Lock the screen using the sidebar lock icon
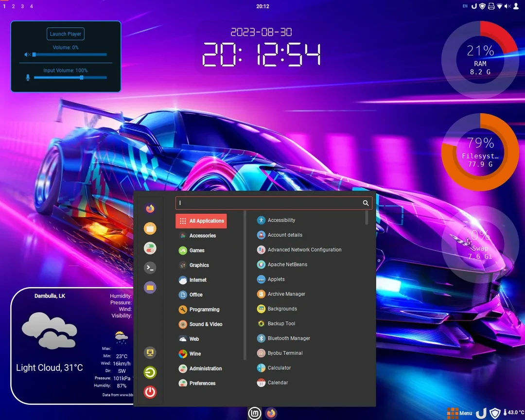Viewport: 525px width, 420px height. pyautogui.click(x=150, y=352)
